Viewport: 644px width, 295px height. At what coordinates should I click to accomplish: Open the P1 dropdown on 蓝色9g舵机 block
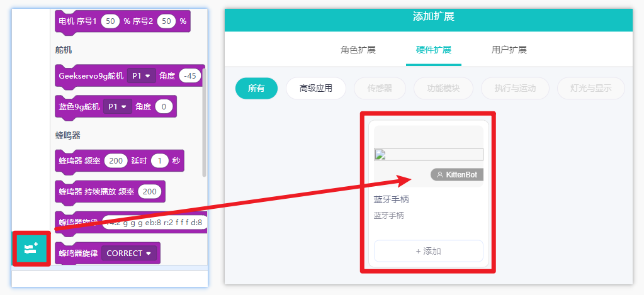click(x=118, y=107)
